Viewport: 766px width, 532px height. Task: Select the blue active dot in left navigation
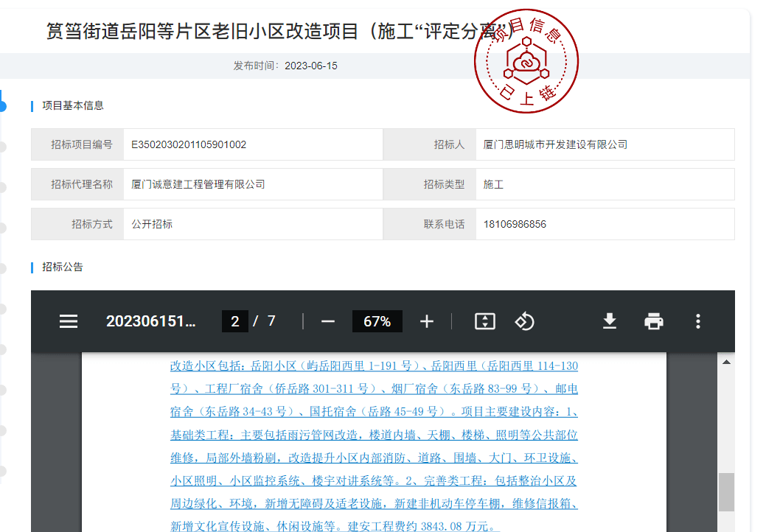click(x=2, y=105)
